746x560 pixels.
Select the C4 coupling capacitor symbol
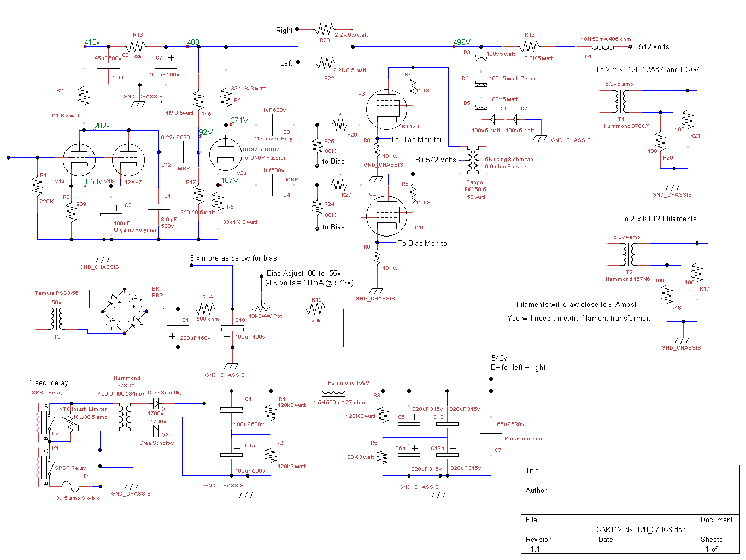coord(276,185)
